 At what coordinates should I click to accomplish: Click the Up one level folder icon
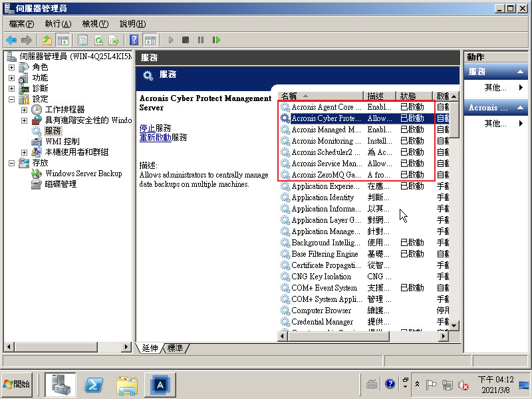pos(47,40)
